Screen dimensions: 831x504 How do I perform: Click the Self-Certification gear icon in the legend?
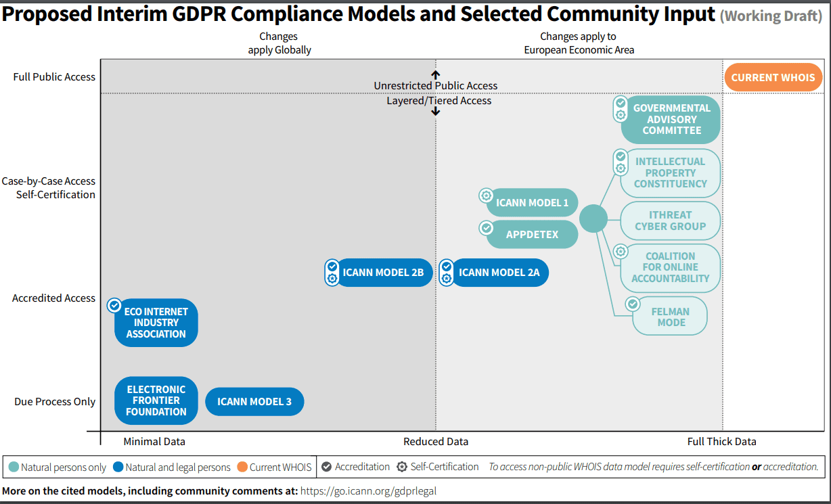tap(402, 467)
